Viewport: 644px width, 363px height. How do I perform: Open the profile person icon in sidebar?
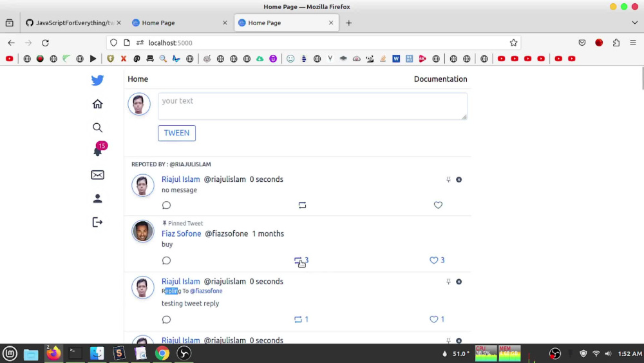point(97,199)
